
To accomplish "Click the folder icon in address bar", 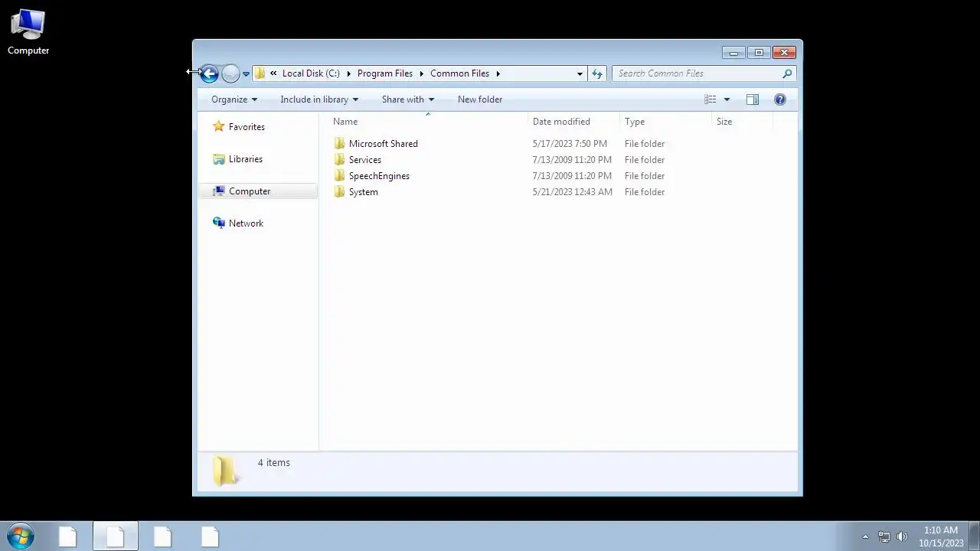I will click(x=260, y=73).
